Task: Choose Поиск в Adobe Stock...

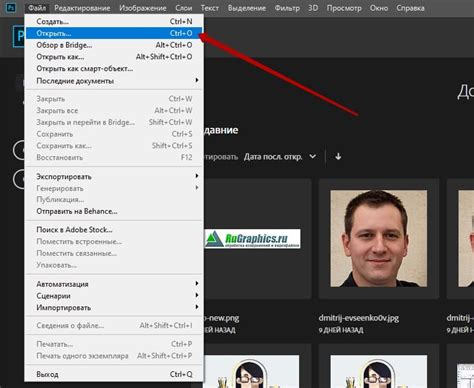Action: [x=114, y=230]
